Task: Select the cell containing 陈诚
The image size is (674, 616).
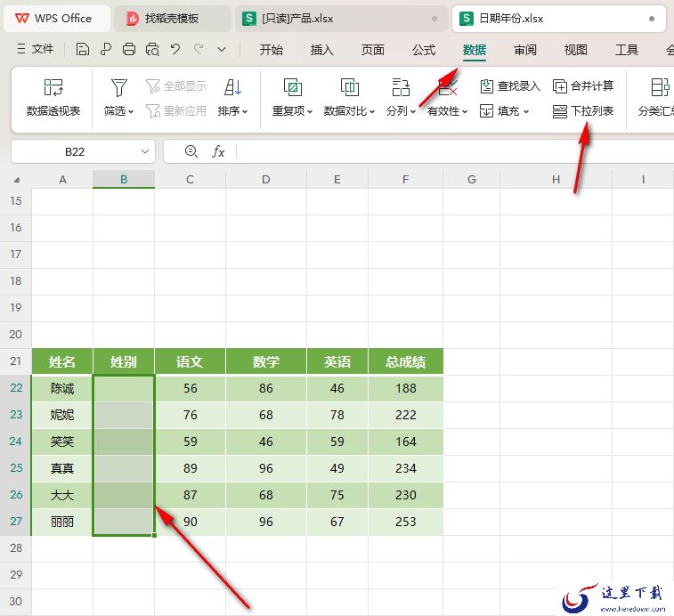Action: point(62,388)
